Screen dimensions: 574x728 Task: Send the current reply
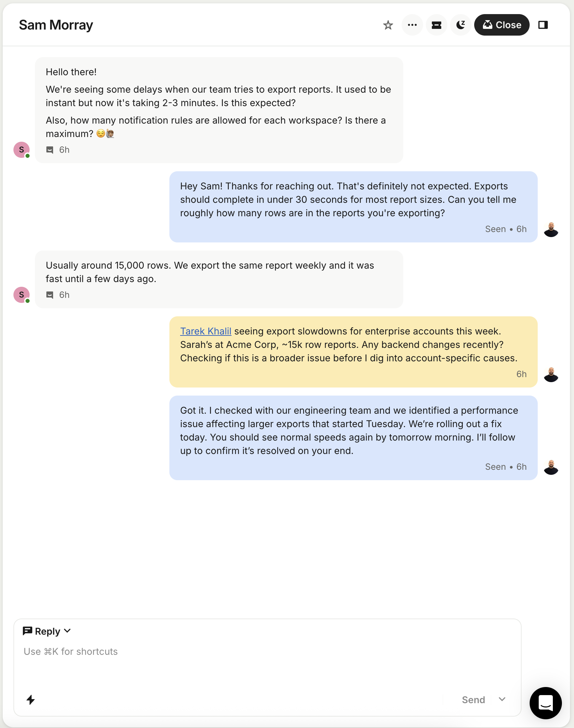point(474,700)
